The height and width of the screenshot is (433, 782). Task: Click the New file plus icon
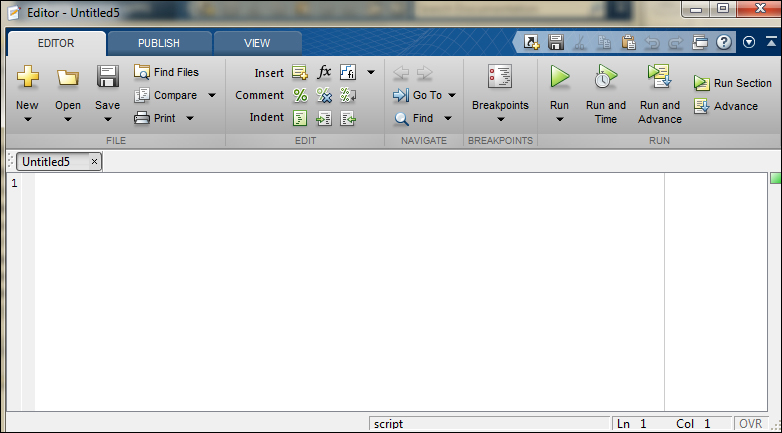coord(27,77)
